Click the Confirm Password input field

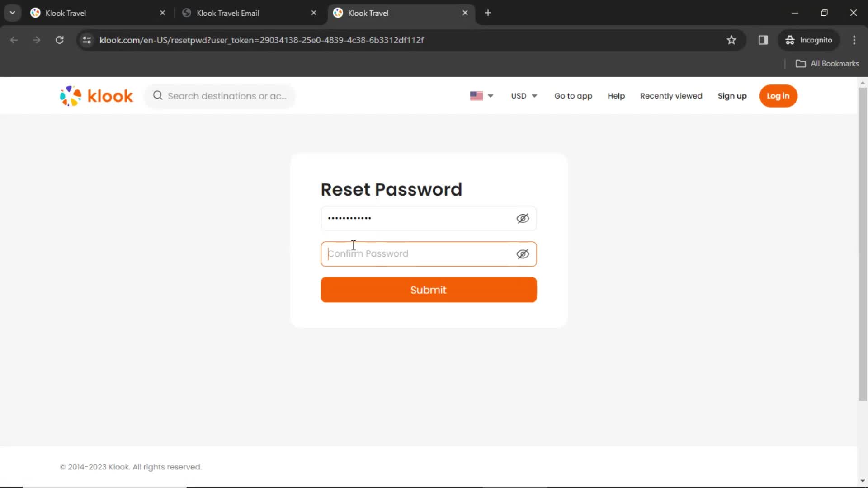coord(429,253)
